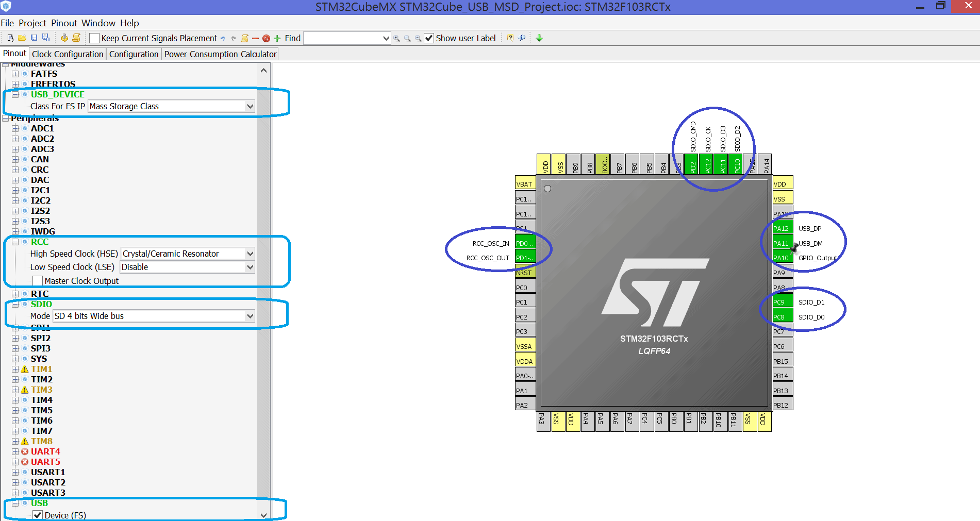Redo the last pinout change
The width and height of the screenshot is (980, 521).
[233, 38]
